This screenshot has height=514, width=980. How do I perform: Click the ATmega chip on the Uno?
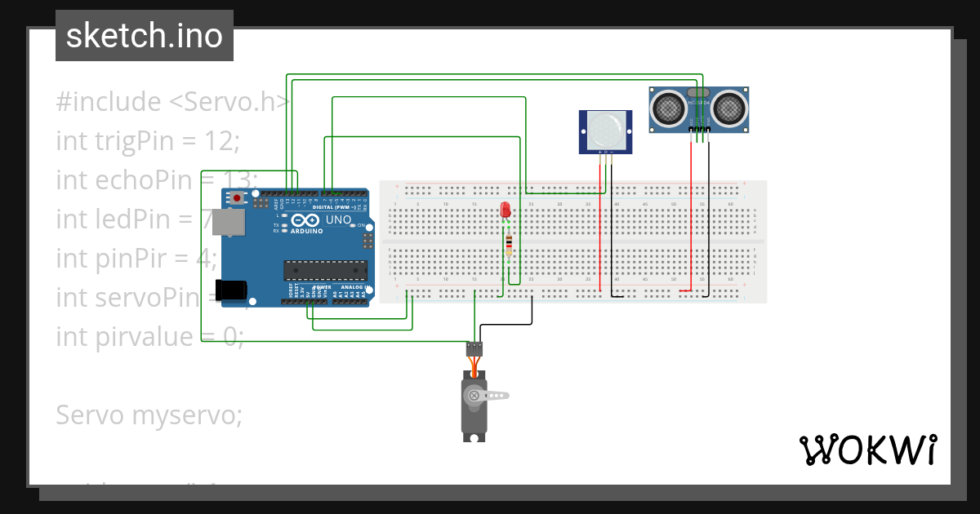pos(326,270)
